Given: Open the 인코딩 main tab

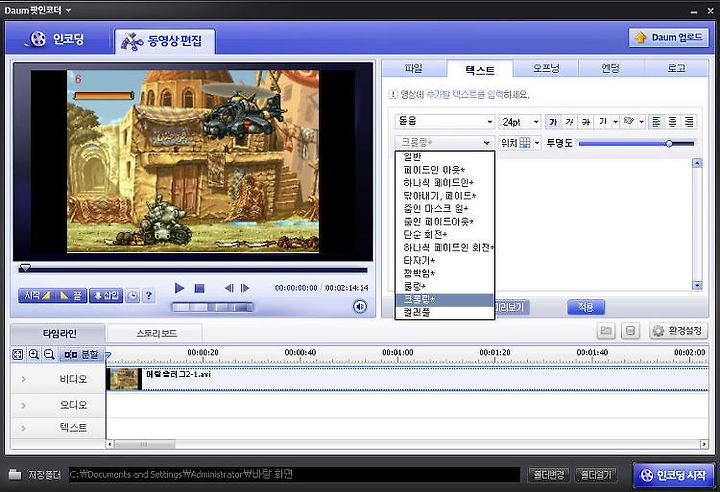Looking at the screenshot, I should [57, 39].
